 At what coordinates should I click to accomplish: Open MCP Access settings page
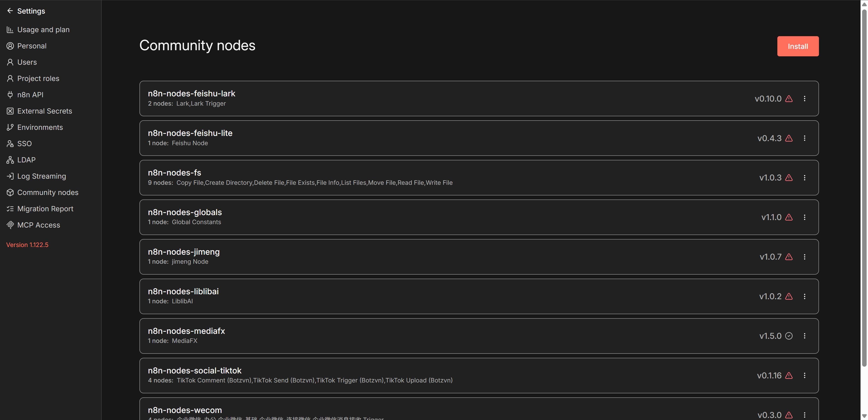(x=38, y=225)
